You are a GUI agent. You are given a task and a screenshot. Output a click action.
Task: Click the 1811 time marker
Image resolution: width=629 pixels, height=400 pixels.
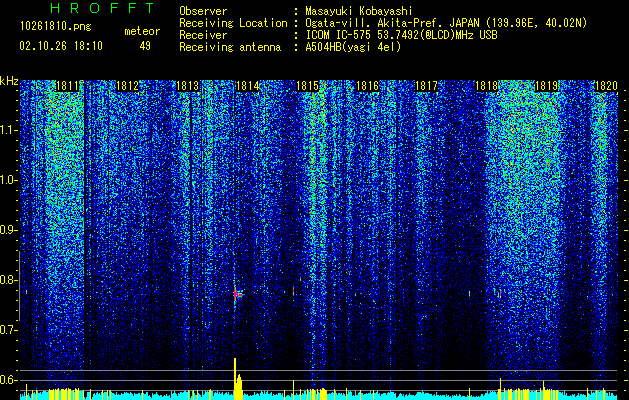click(68, 86)
